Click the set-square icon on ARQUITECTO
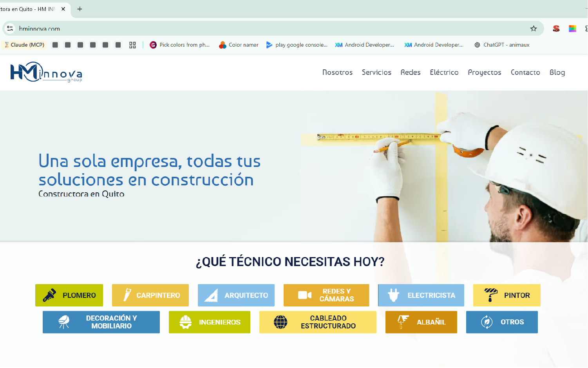This screenshot has height=368, width=588. [x=211, y=295]
